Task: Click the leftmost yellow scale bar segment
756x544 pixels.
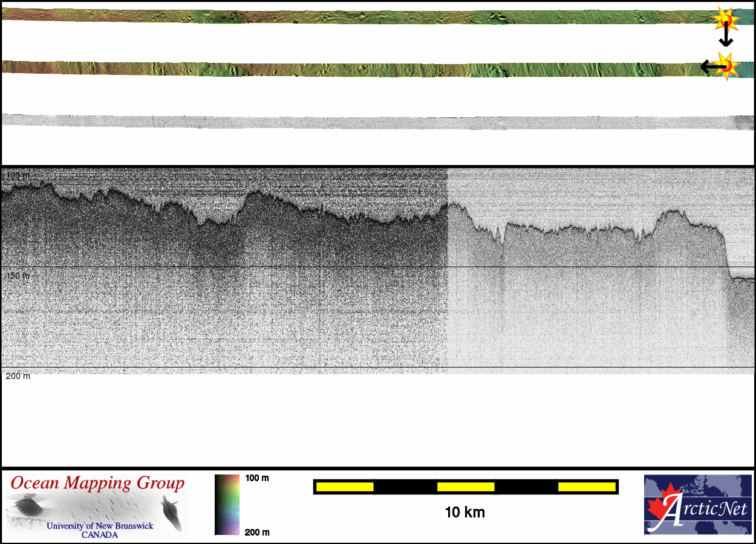Action: tap(345, 487)
